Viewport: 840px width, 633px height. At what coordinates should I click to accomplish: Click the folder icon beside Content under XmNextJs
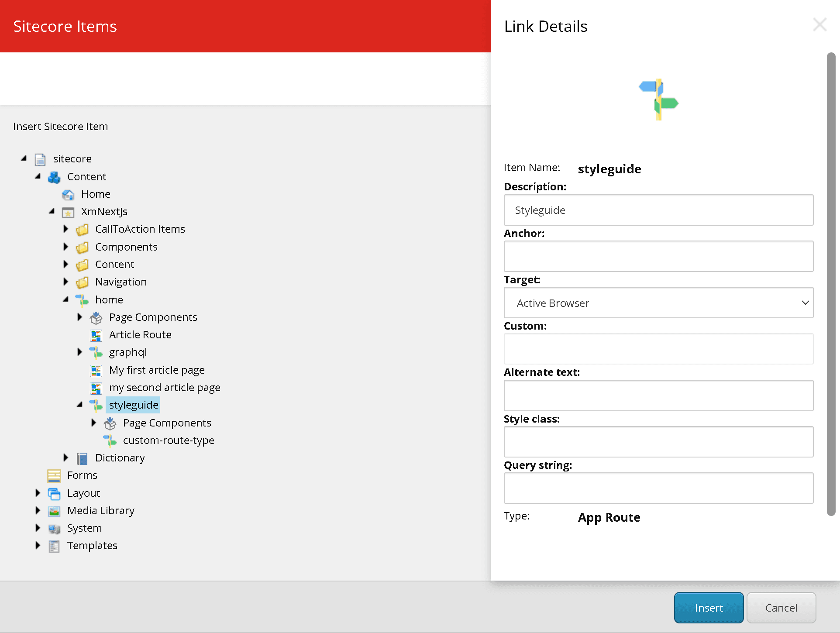(x=82, y=265)
